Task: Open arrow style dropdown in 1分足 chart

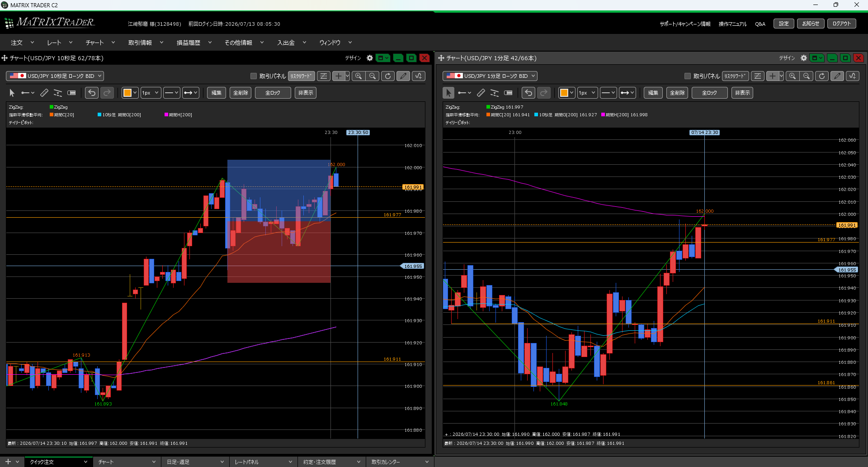Action: [627, 93]
